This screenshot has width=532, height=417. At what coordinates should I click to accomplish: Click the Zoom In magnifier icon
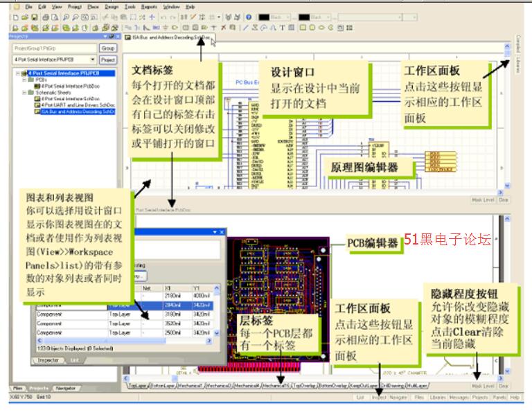tap(66, 17)
